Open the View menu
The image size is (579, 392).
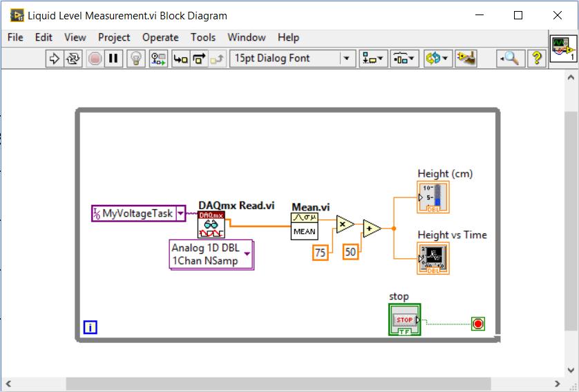click(75, 38)
